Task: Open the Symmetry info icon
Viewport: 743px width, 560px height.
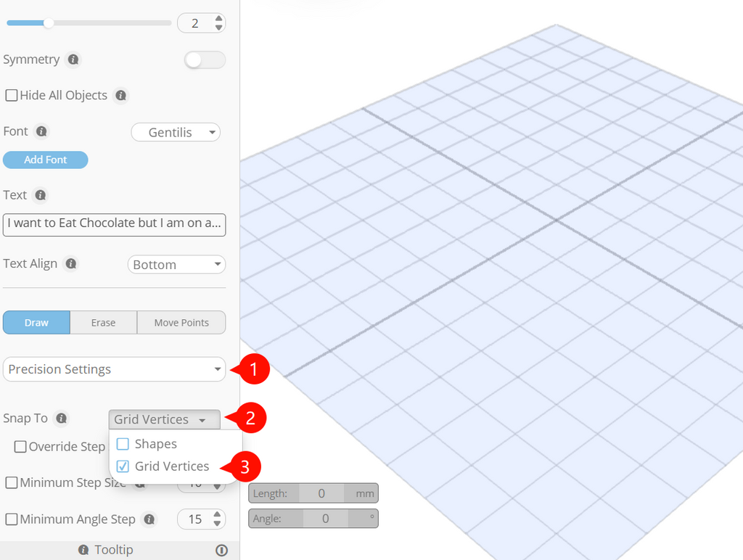Action: click(73, 59)
